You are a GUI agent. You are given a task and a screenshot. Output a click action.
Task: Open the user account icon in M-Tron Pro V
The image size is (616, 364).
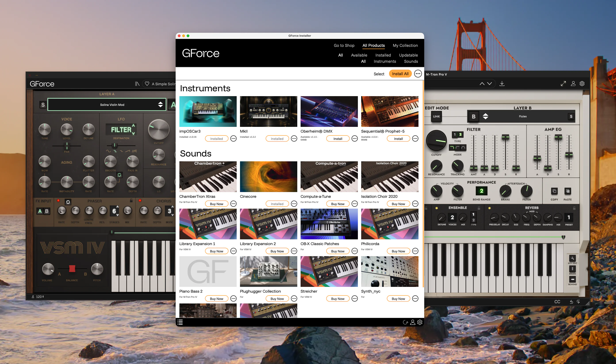[573, 84]
